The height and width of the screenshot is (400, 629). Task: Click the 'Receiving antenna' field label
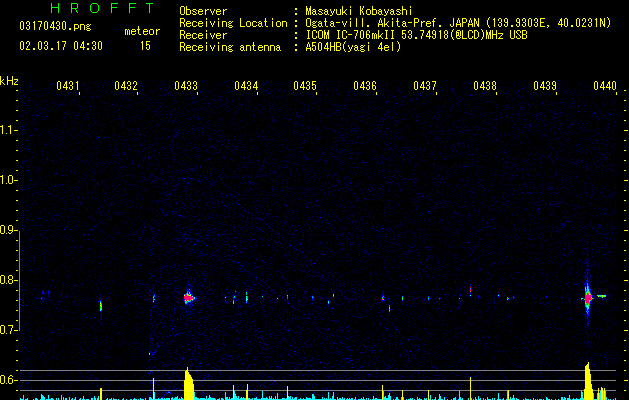[230, 47]
